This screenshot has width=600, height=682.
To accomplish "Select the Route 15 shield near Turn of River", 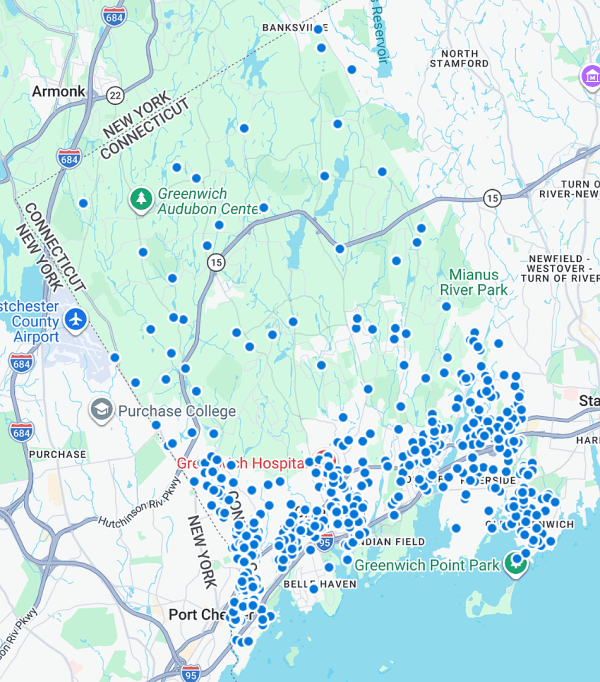I will [x=491, y=198].
